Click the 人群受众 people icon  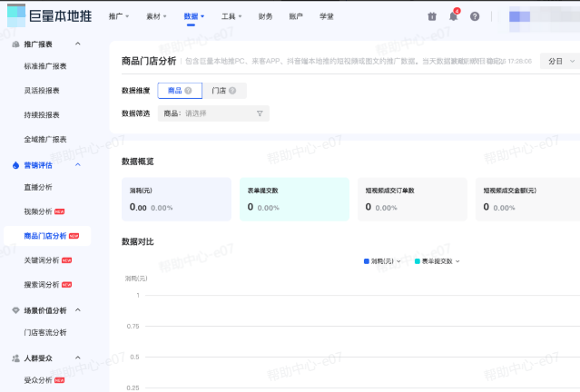(15, 358)
